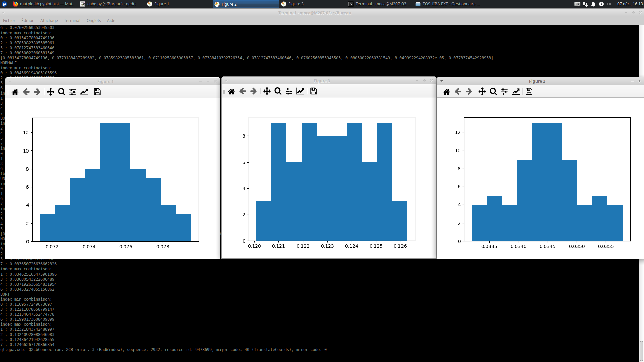The height and width of the screenshot is (362, 644).
Task: Click Home icon in Figure 1 toolbar
Action: click(x=15, y=92)
